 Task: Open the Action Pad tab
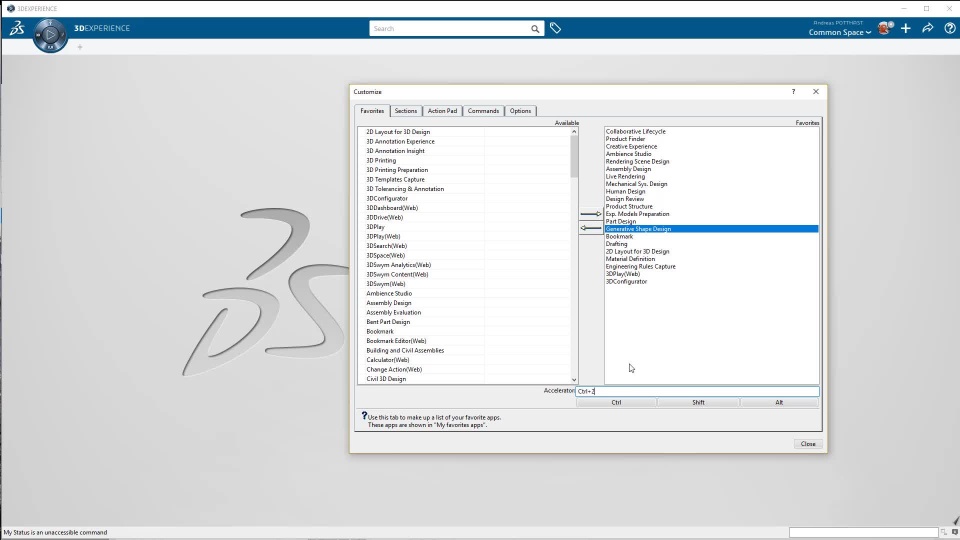click(x=442, y=111)
